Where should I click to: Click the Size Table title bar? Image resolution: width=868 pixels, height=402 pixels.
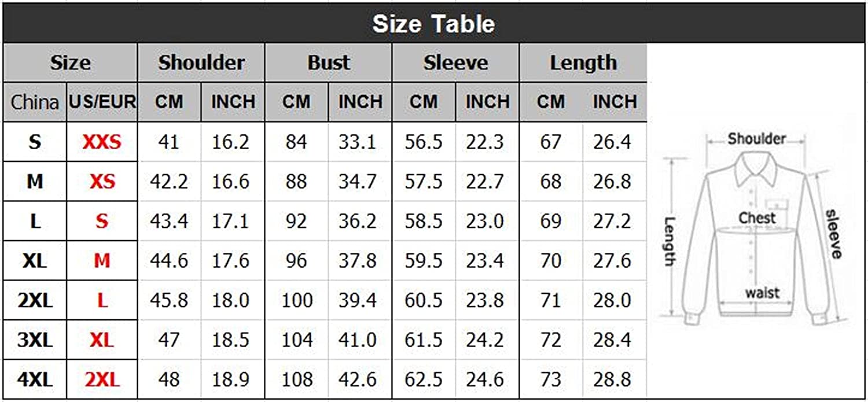click(x=433, y=24)
